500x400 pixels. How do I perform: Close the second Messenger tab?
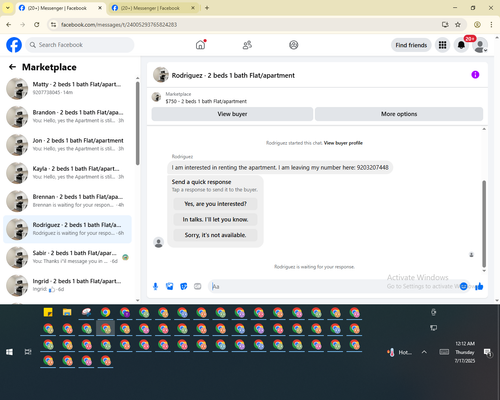(193, 8)
